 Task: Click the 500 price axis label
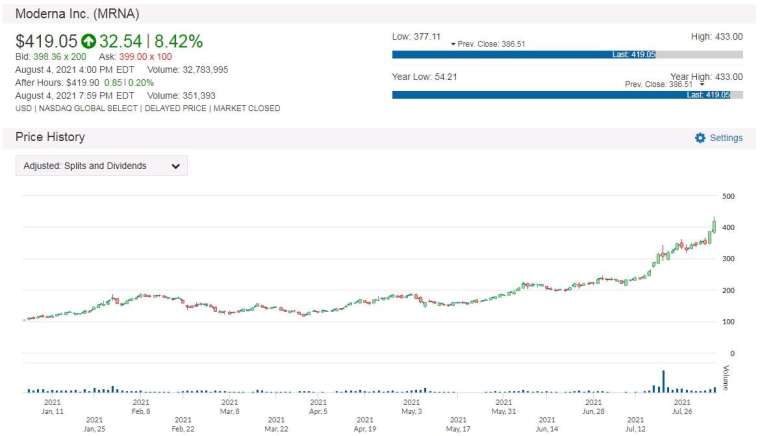(x=728, y=196)
